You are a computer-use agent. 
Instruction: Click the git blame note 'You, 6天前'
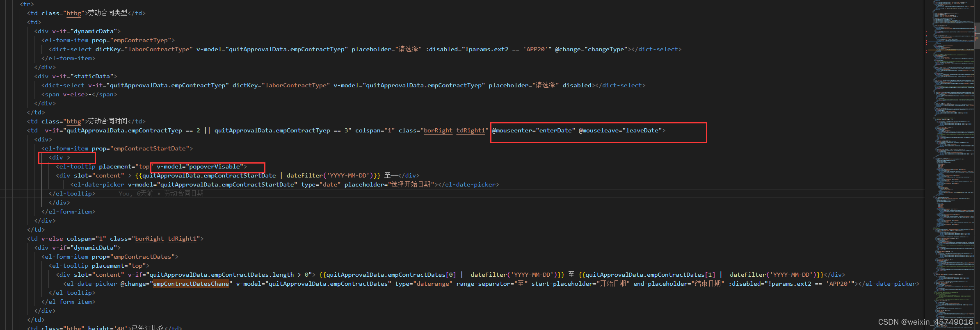[136, 193]
